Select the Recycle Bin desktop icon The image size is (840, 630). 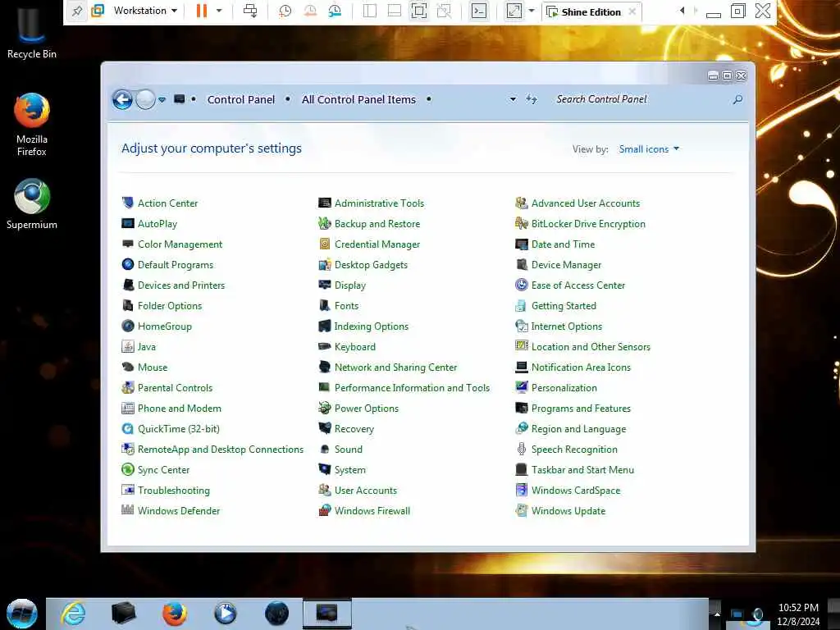(x=32, y=32)
